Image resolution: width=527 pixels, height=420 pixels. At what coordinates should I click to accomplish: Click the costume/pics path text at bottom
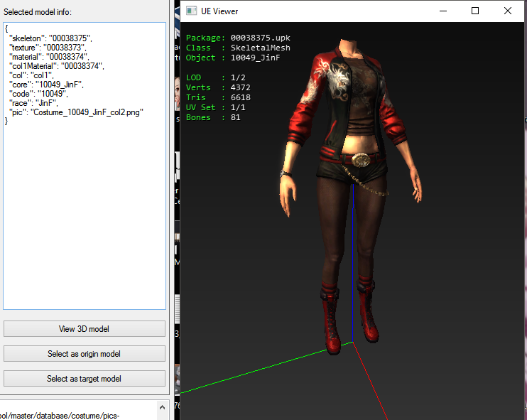pyautogui.click(x=60, y=416)
